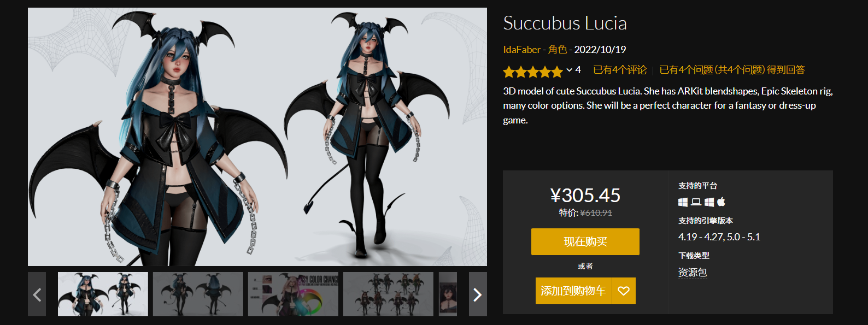Viewport: 868px width, 325px height.
Task: Click the first Windows platform icon
Action: (683, 202)
